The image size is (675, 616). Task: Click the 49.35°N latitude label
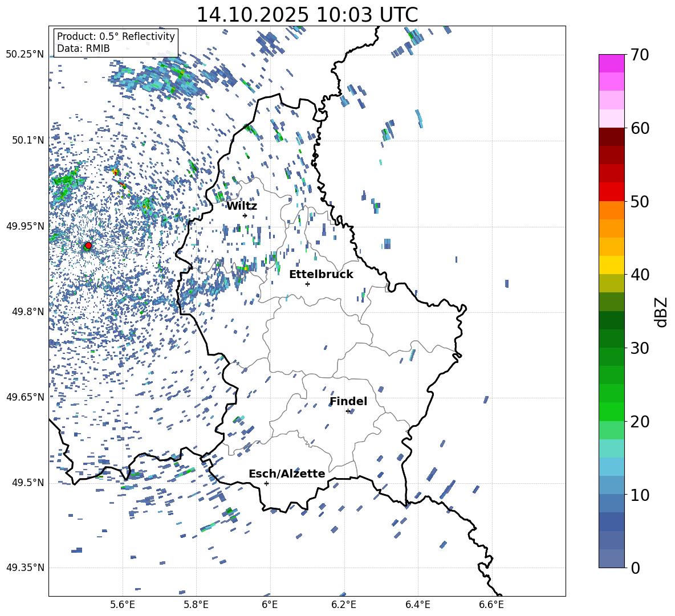25,568
